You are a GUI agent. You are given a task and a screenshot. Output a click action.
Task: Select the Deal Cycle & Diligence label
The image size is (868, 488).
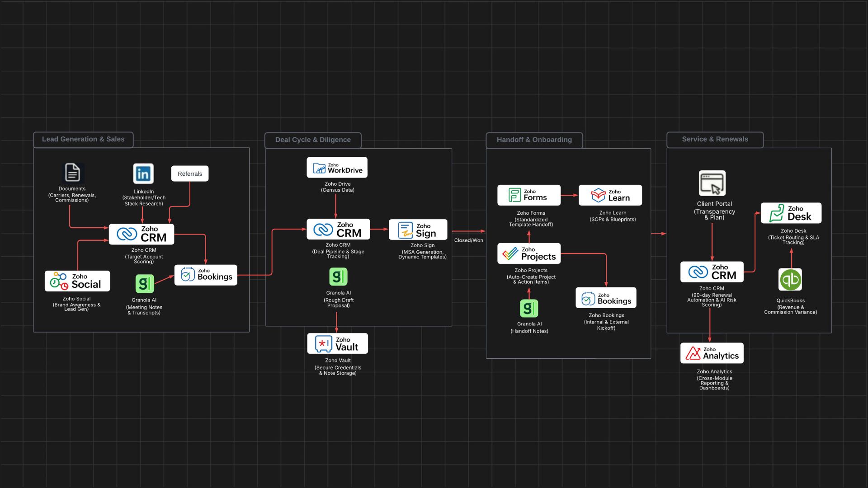coord(313,140)
